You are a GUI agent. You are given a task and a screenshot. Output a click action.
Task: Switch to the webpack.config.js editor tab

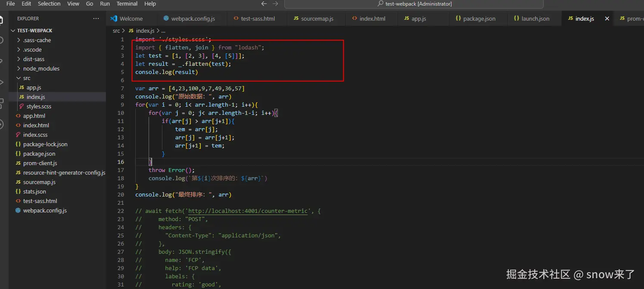(x=193, y=18)
